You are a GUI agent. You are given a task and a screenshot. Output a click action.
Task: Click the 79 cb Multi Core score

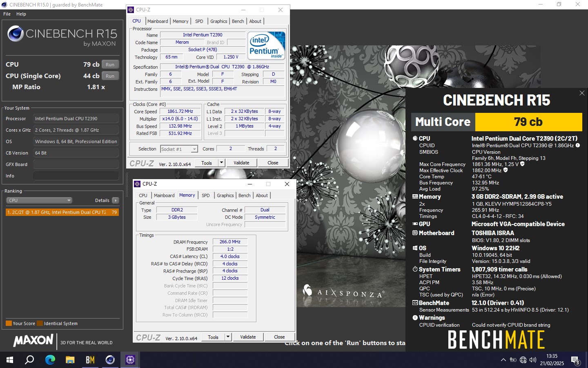click(x=528, y=122)
